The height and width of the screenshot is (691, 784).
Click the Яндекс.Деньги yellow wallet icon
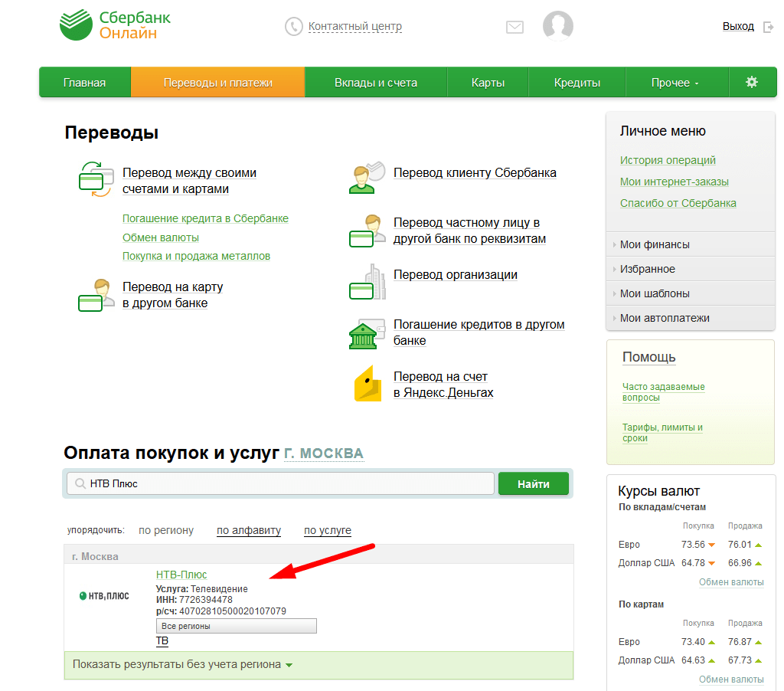coord(367,384)
